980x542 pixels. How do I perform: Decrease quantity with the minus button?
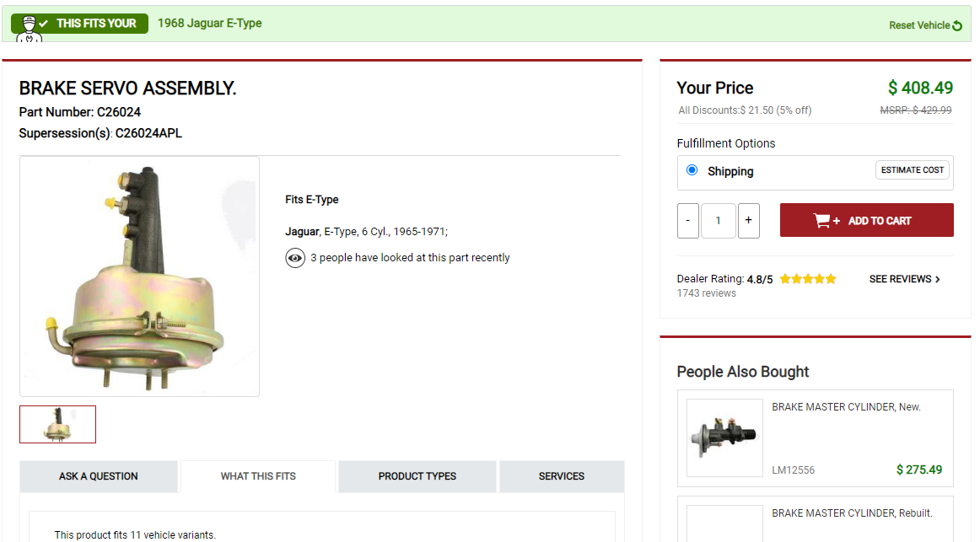click(x=688, y=221)
